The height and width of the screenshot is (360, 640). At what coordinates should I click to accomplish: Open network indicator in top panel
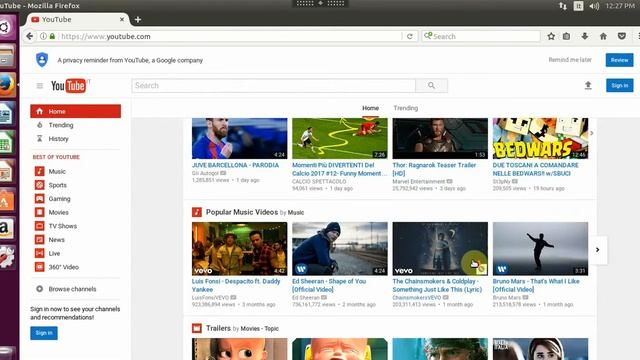563,6
